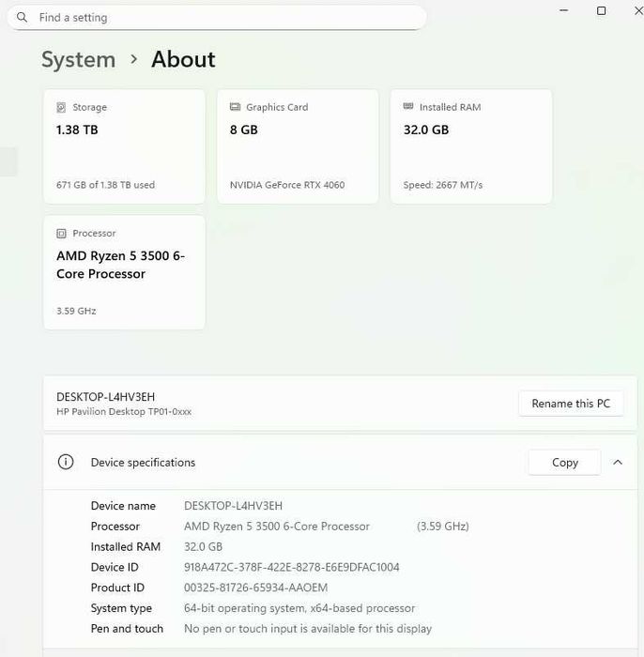Select Product ID value 00325-81726-65934-AAOEM
This screenshot has width=644, height=657.
tap(255, 588)
